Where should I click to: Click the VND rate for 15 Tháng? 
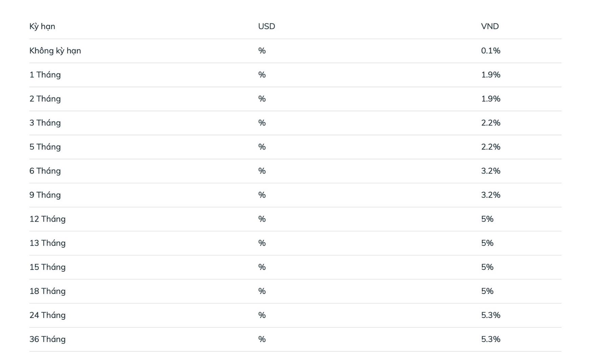[x=487, y=267]
